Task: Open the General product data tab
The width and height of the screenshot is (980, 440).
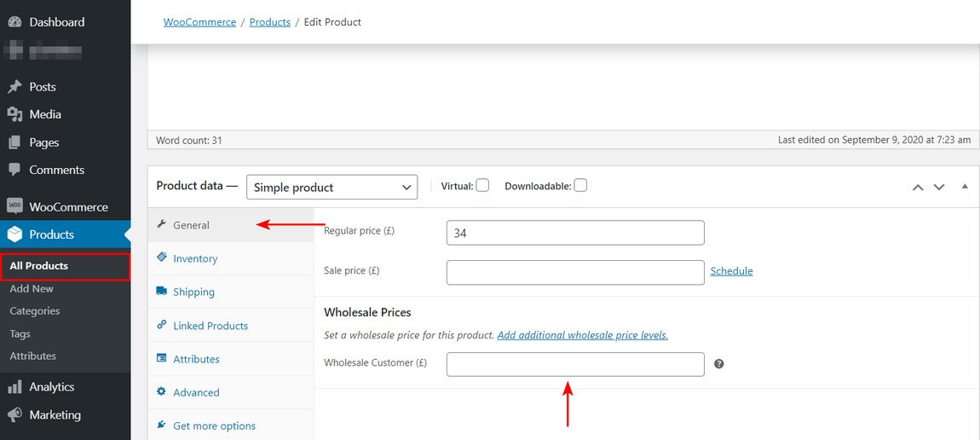Action: (x=231, y=225)
